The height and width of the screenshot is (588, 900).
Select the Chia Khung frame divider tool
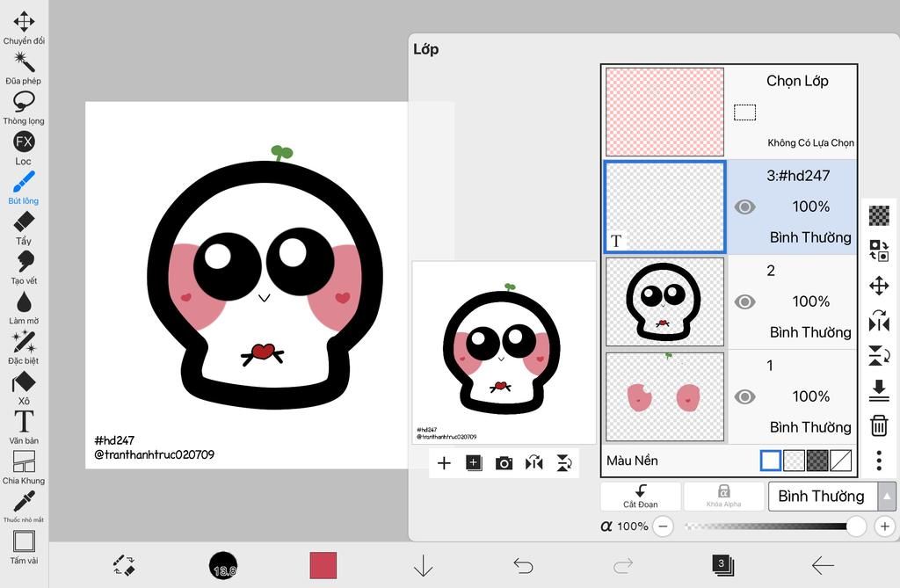point(24,468)
